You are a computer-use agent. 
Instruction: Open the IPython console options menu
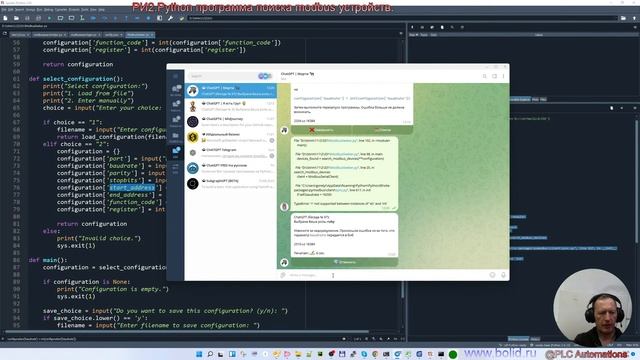[635, 108]
